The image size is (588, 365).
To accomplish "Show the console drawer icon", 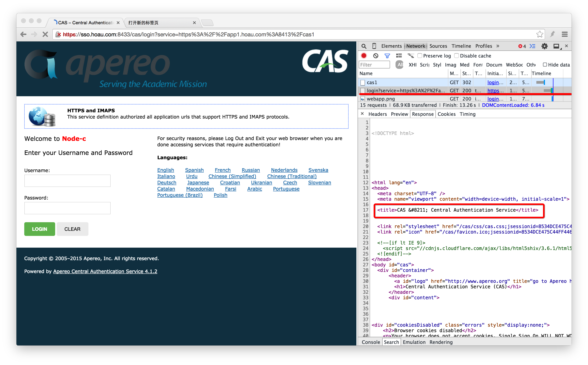I will (532, 46).
